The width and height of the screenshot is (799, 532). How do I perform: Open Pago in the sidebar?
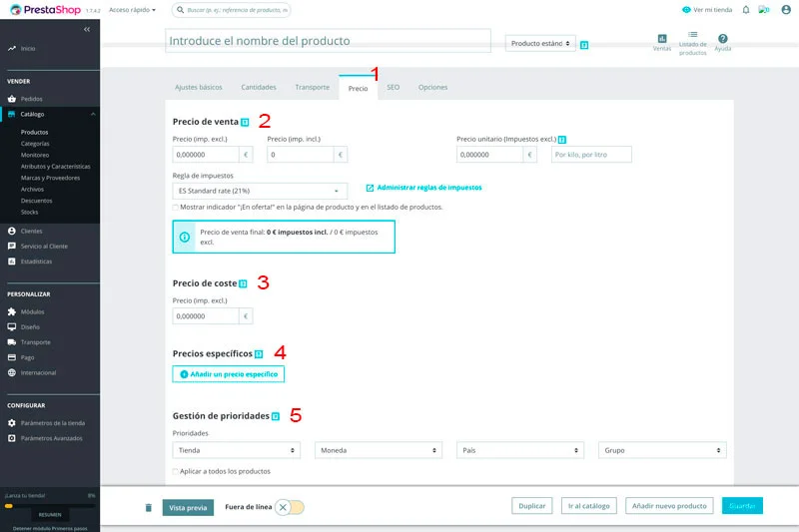point(27,357)
